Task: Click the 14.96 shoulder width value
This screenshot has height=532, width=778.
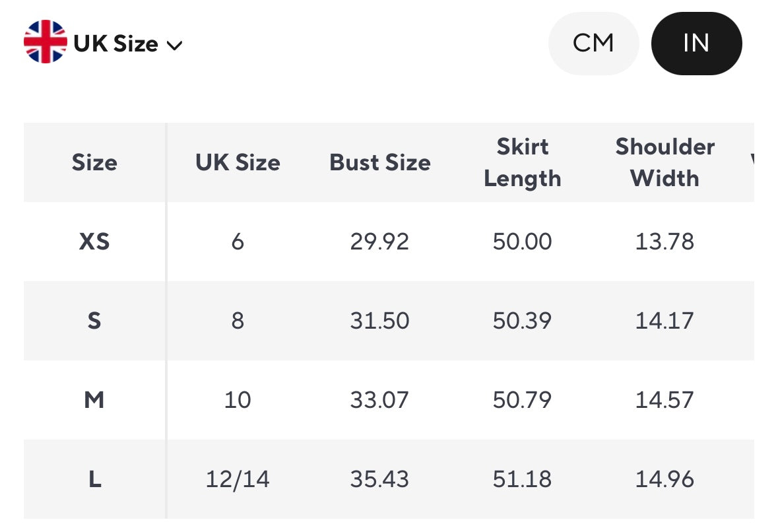Action: click(665, 479)
